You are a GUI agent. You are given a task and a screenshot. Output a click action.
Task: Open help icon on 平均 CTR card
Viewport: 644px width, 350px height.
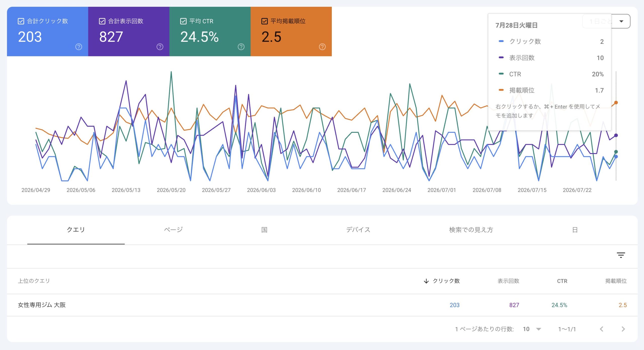click(x=241, y=47)
